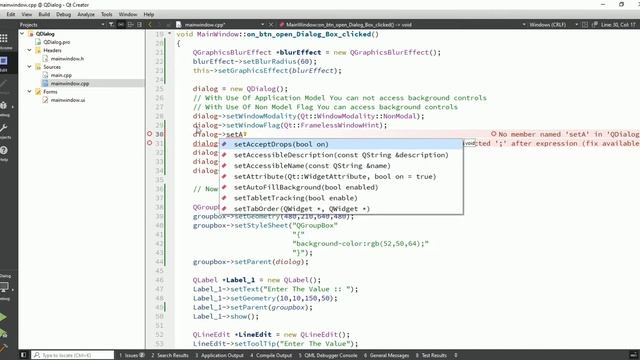Image resolution: width=640 pixels, height=360 pixels.
Task: Open the Edit menu
Action: (x=11, y=14)
